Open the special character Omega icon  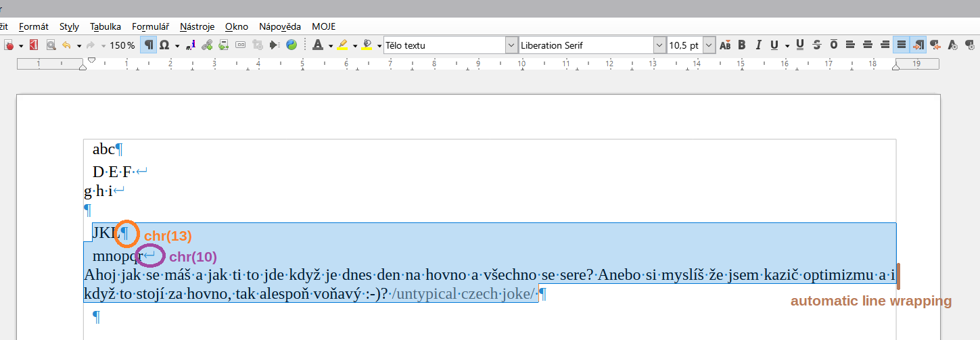click(164, 45)
